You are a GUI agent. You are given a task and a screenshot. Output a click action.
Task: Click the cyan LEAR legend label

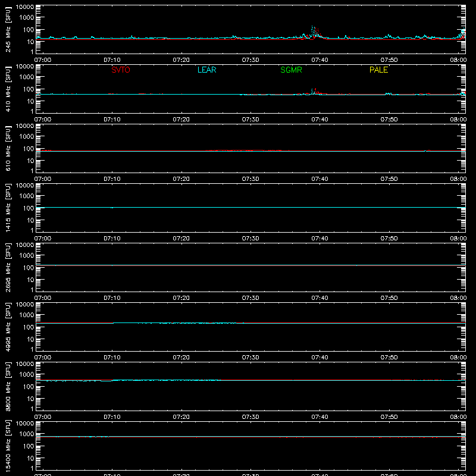[206, 70]
